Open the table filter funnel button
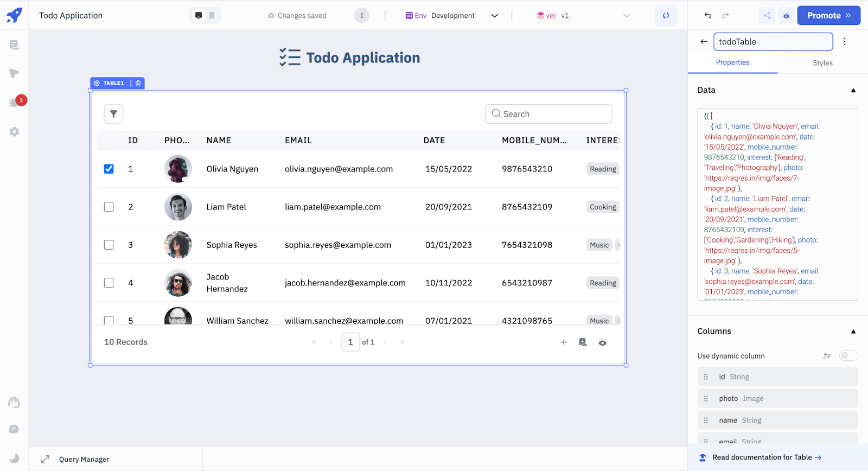The width and height of the screenshot is (868, 471). pyautogui.click(x=113, y=114)
